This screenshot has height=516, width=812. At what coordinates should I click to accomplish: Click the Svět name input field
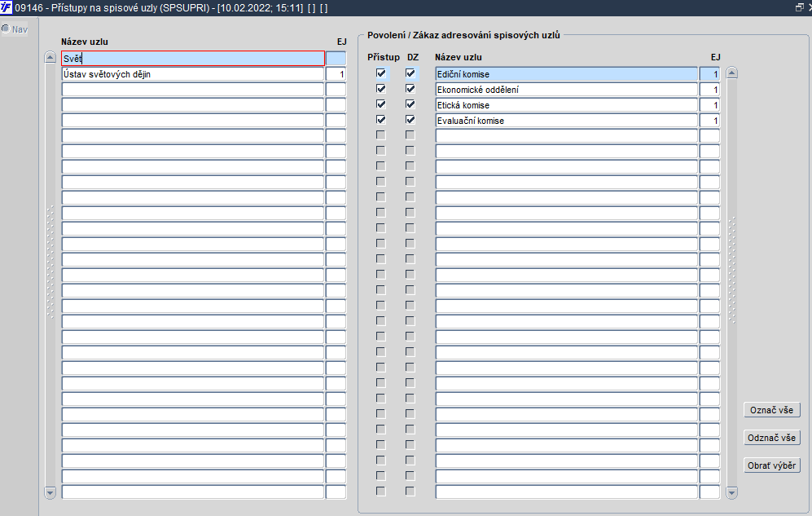tap(193, 59)
